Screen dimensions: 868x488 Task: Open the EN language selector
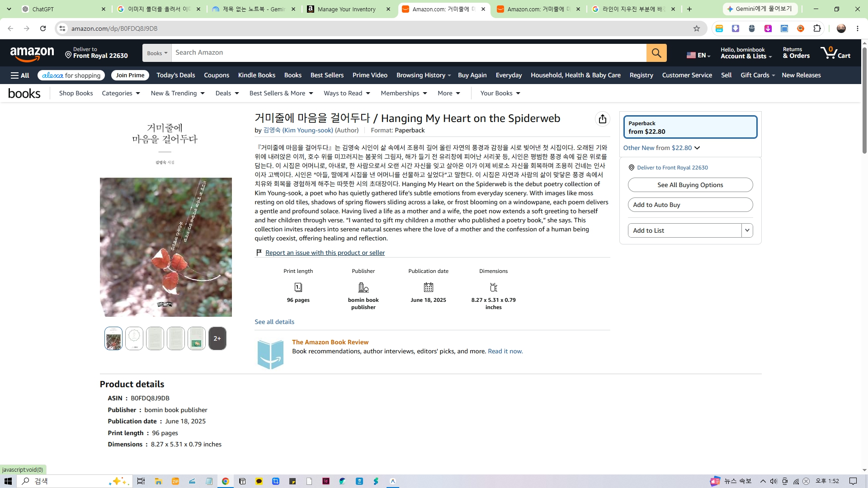click(698, 55)
